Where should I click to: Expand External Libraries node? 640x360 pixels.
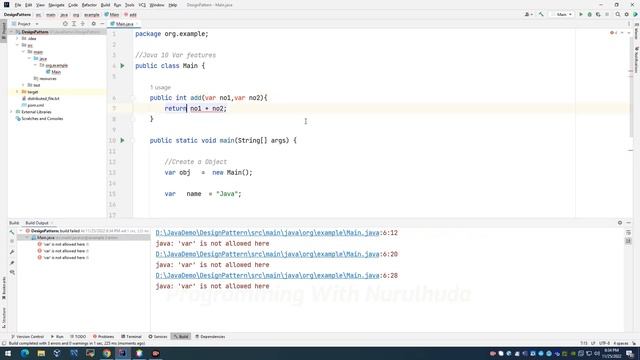click(12, 112)
